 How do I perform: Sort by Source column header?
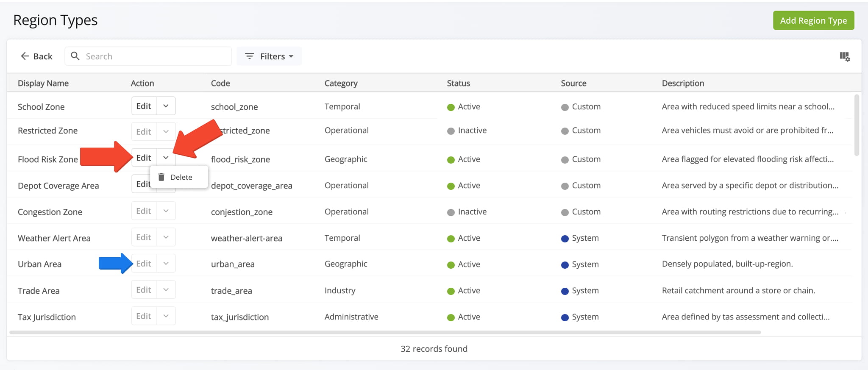[x=573, y=83]
